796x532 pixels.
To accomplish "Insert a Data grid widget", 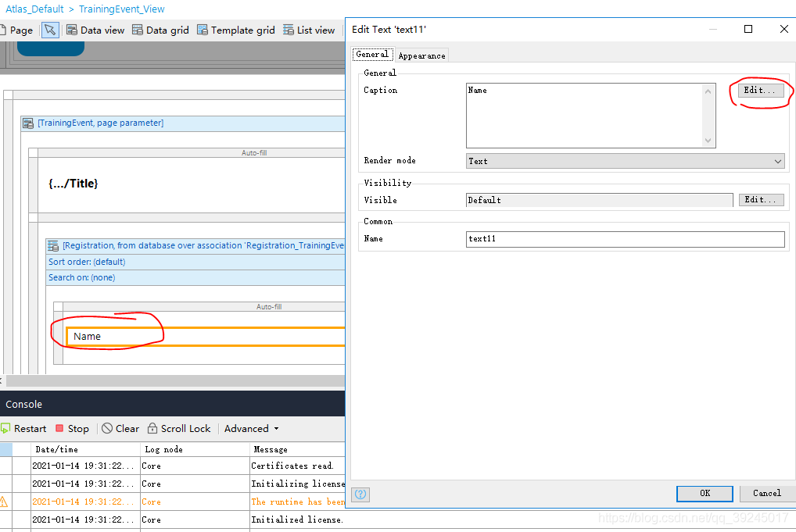I will pyautogui.click(x=160, y=30).
